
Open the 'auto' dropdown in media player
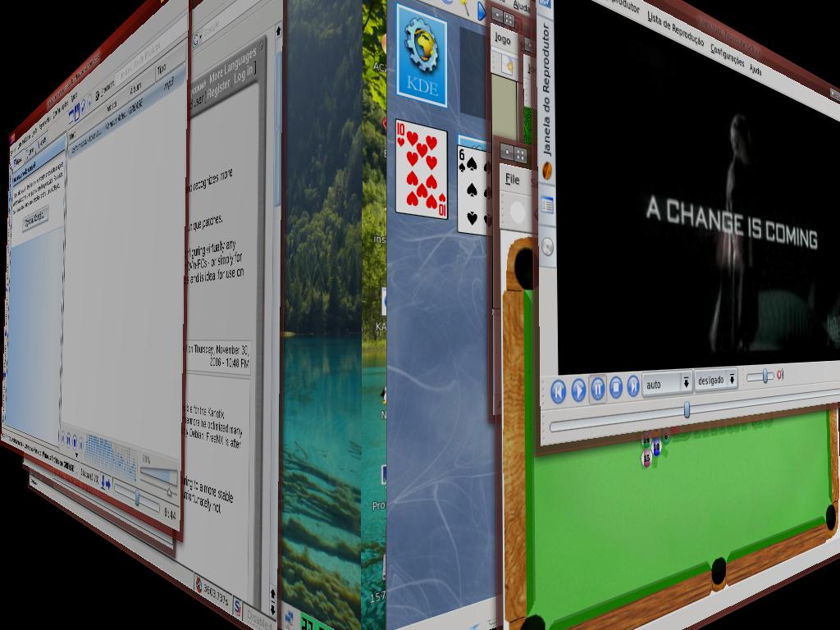click(668, 383)
